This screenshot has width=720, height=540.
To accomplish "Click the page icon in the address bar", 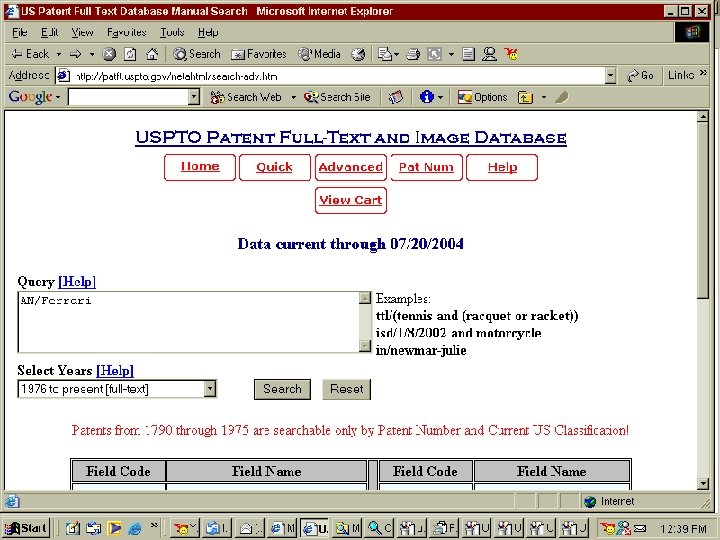I will tap(63, 76).
